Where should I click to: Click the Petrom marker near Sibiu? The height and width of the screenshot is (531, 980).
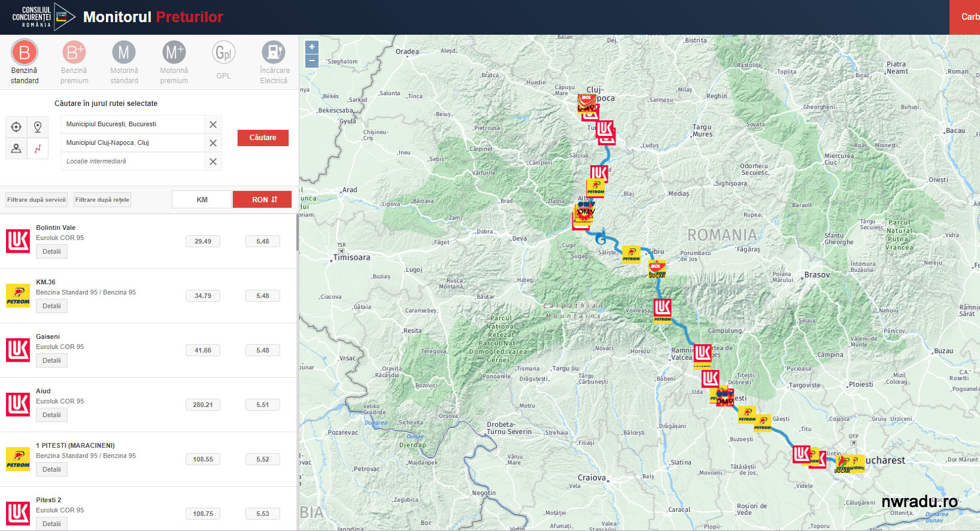(631, 254)
